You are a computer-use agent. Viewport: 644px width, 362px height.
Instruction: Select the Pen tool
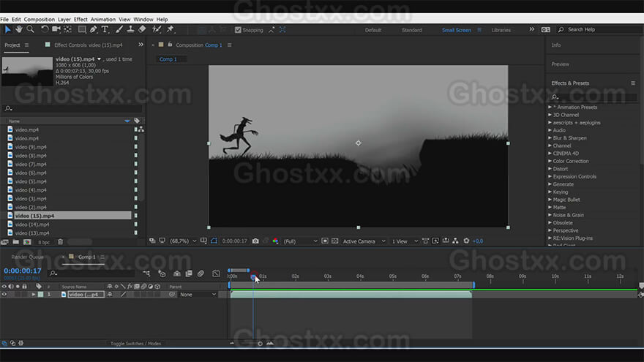tap(93, 29)
